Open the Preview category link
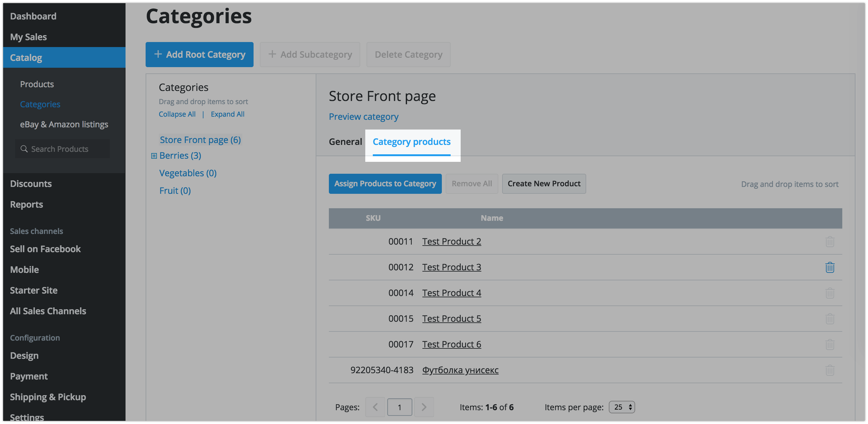868x424 pixels. (363, 117)
